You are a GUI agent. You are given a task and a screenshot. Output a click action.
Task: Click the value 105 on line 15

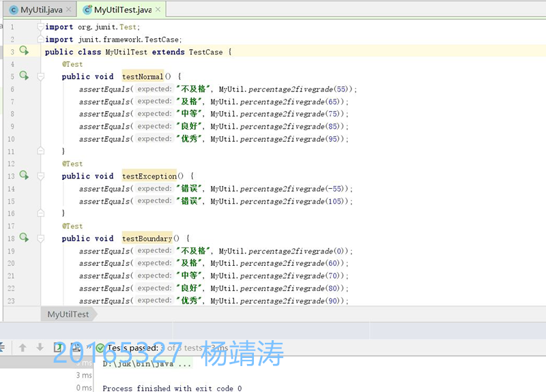click(335, 201)
